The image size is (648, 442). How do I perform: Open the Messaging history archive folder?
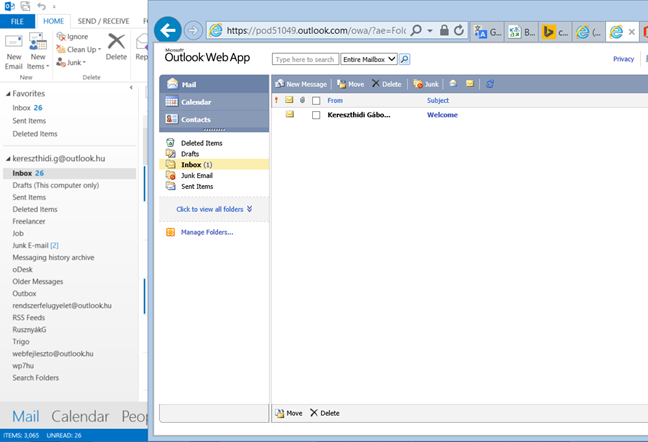point(53,257)
